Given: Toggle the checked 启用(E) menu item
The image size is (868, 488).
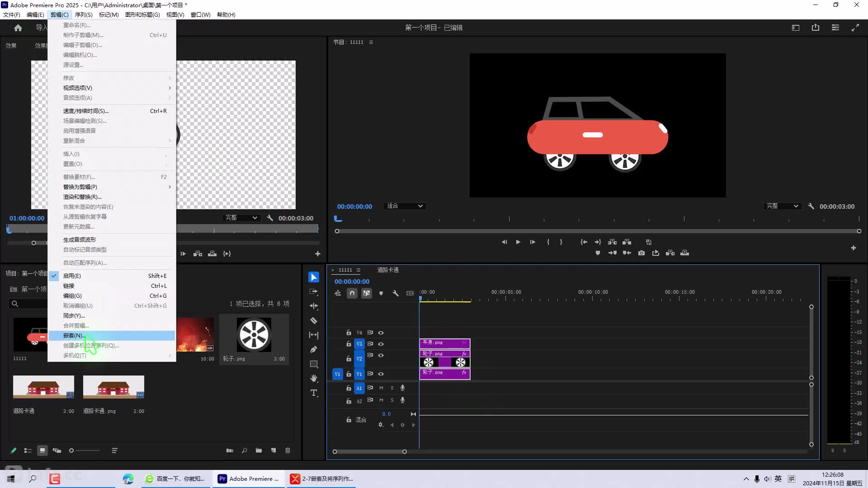Looking at the screenshot, I should [112, 276].
